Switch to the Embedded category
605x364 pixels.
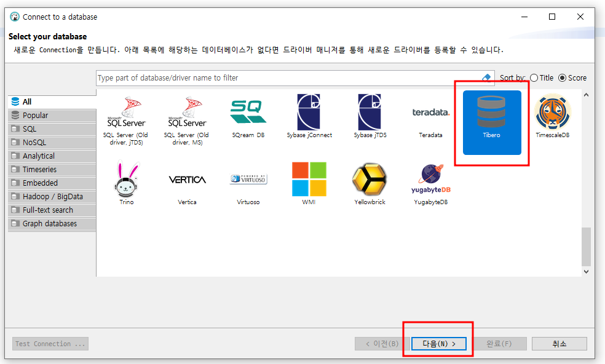click(x=52, y=183)
